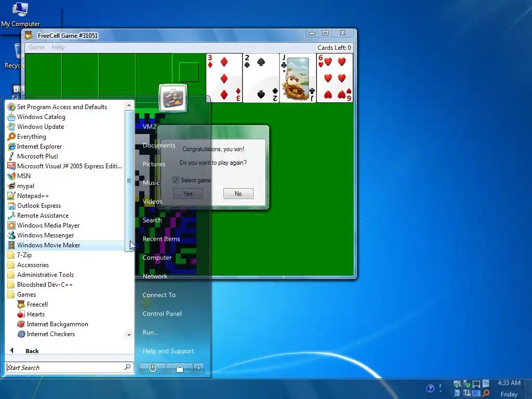Click the 2 of spades foundation card

tap(261, 78)
